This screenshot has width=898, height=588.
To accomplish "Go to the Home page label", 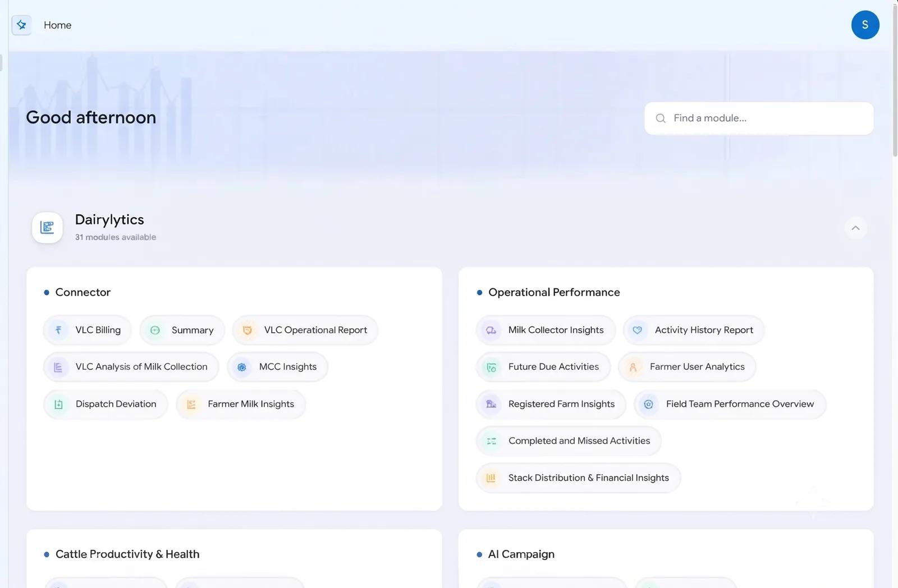I will coord(57,25).
